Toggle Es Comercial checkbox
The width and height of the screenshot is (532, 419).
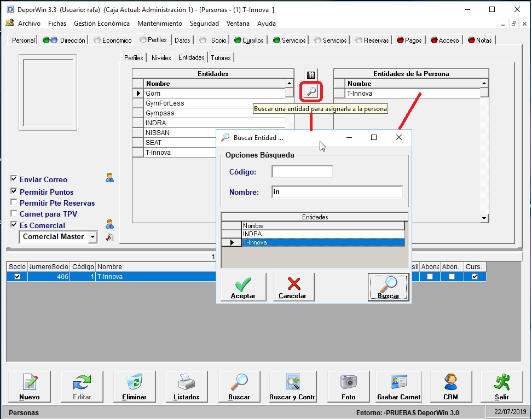14,224
